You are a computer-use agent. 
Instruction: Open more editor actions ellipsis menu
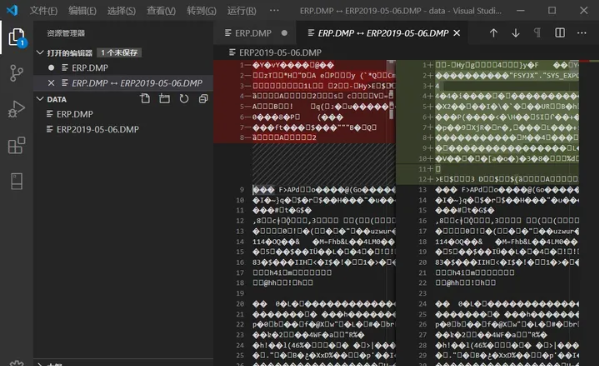coord(582,33)
